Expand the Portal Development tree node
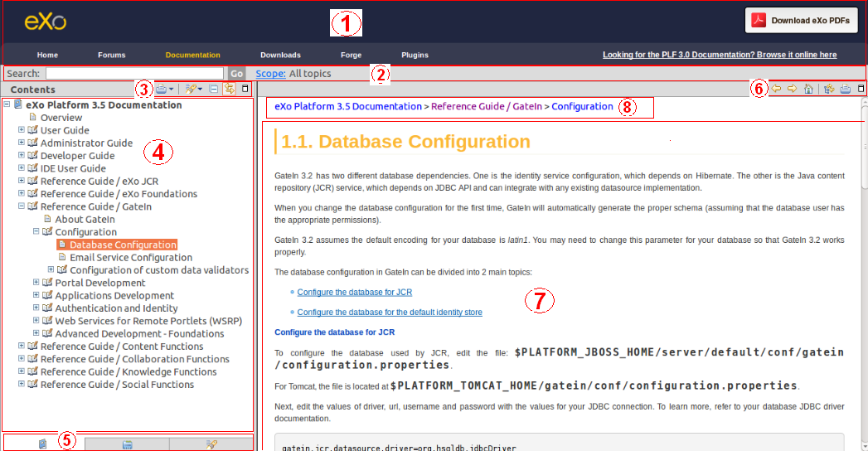Screen dimensions: 868x451 click(x=36, y=283)
